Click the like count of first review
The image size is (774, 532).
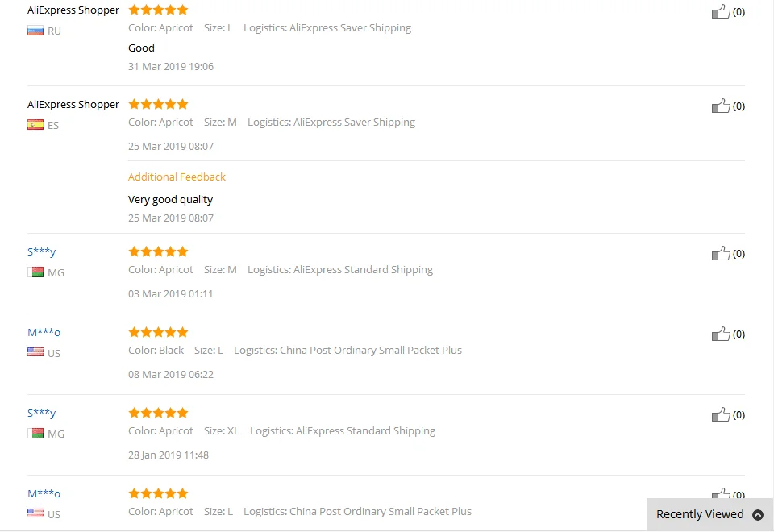pyautogui.click(x=739, y=12)
